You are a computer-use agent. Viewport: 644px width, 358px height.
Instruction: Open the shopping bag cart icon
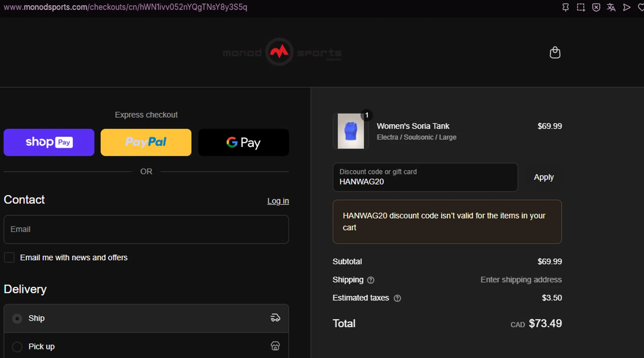[x=555, y=52]
